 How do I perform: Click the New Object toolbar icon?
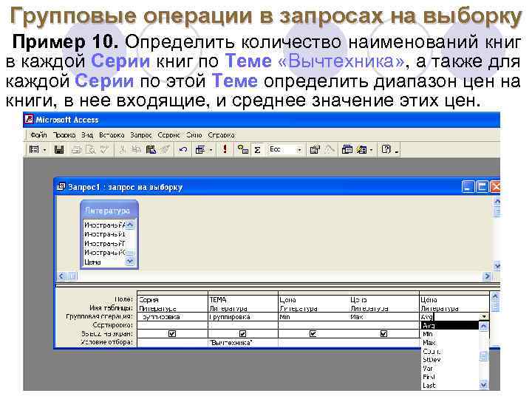tap(361, 149)
